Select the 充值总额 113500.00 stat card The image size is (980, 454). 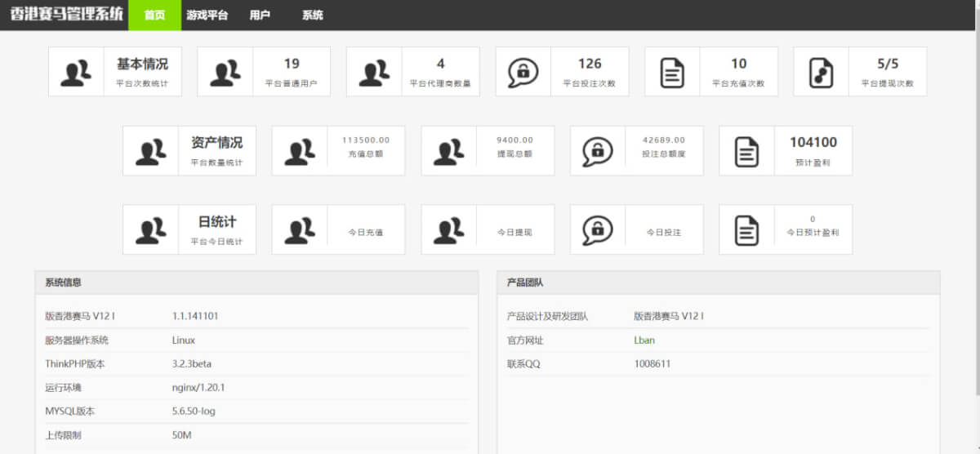[x=338, y=151]
